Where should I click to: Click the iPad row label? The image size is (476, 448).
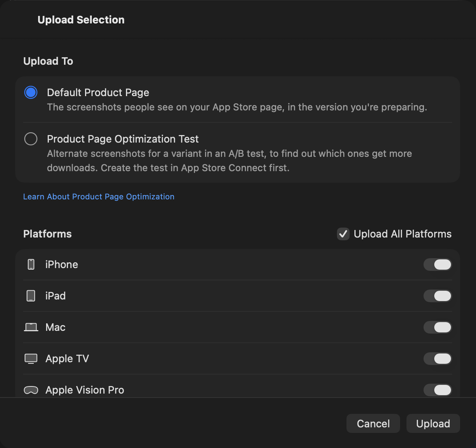point(55,296)
